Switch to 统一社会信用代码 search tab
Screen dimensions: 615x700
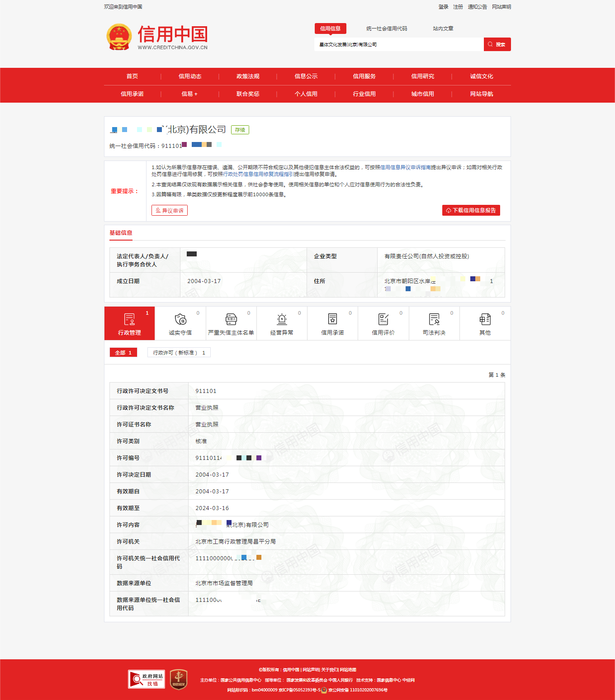(x=387, y=28)
